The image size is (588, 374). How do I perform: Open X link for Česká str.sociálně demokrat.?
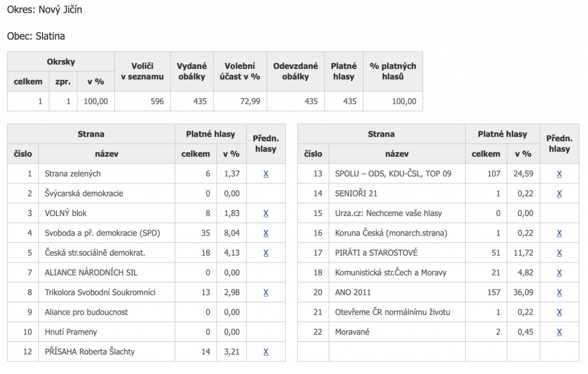265,253
